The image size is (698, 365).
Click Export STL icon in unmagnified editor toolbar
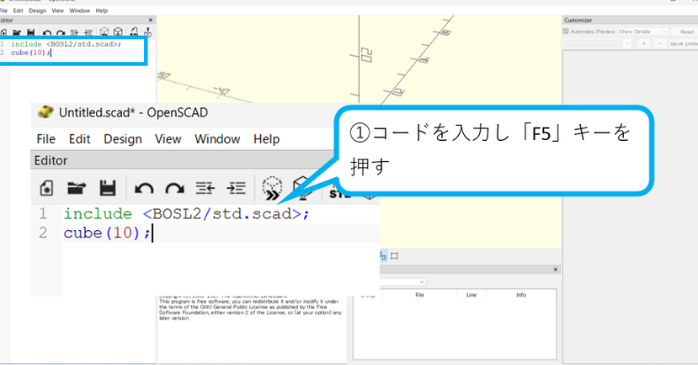click(134, 32)
